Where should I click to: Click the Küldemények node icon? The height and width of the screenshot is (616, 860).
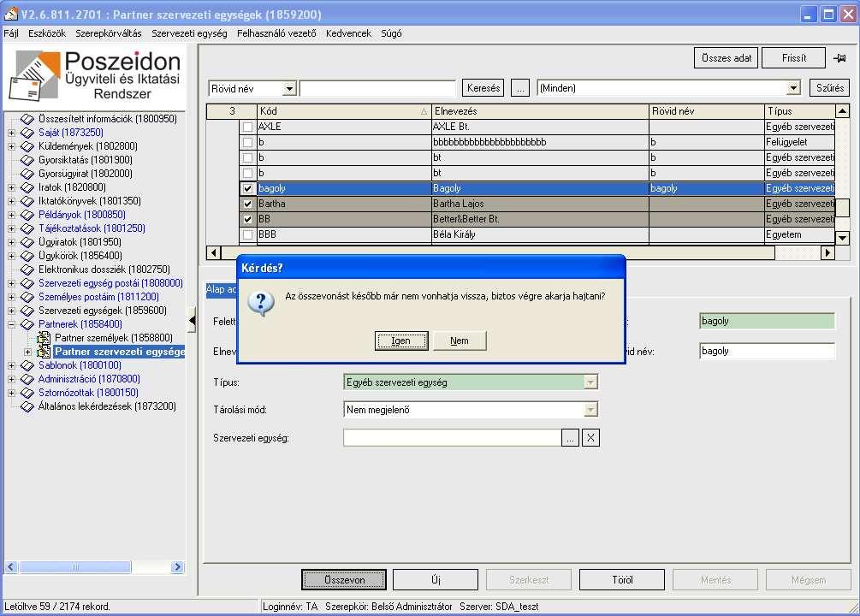(x=27, y=146)
